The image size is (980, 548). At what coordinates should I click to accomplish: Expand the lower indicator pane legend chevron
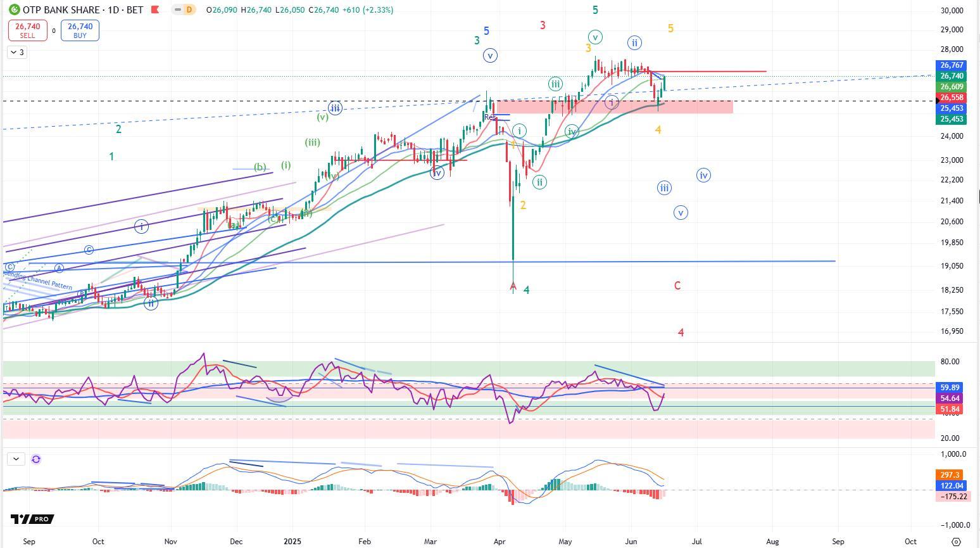(16, 459)
